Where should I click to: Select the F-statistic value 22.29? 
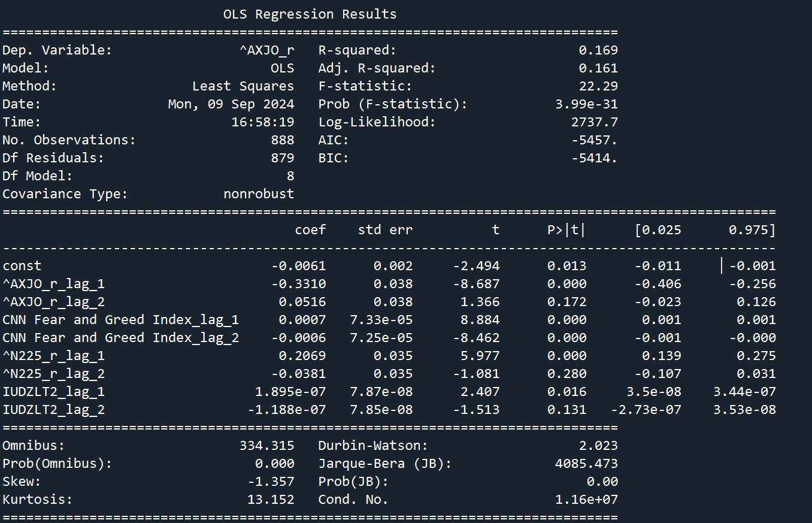coord(598,86)
